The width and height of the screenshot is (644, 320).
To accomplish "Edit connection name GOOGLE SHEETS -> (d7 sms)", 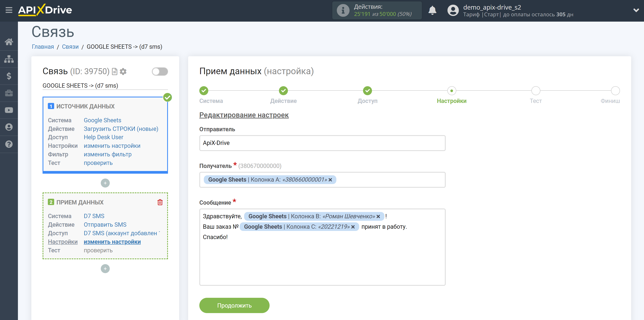I will (x=105, y=86).
